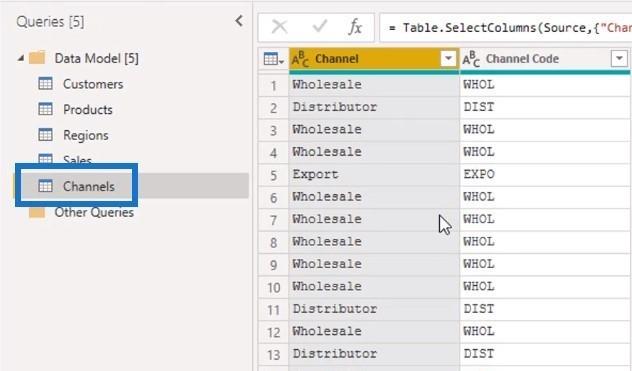
Task: Click the Wholesale cell in row 8
Action: click(x=374, y=242)
